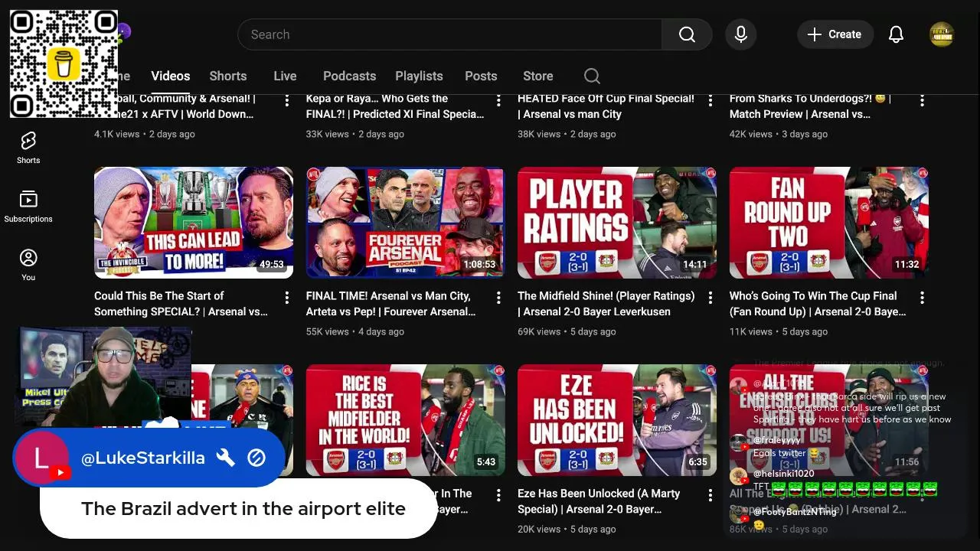Click the 1:08:53 duration badge
Viewport: 980px width, 551px height.
[x=479, y=264]
